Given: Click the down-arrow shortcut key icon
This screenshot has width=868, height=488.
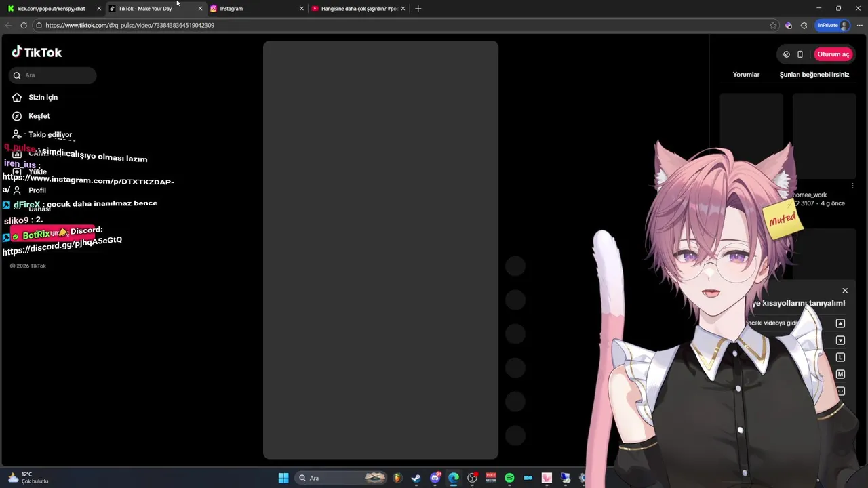Looking at the screenshot, I should pos(840,340).
